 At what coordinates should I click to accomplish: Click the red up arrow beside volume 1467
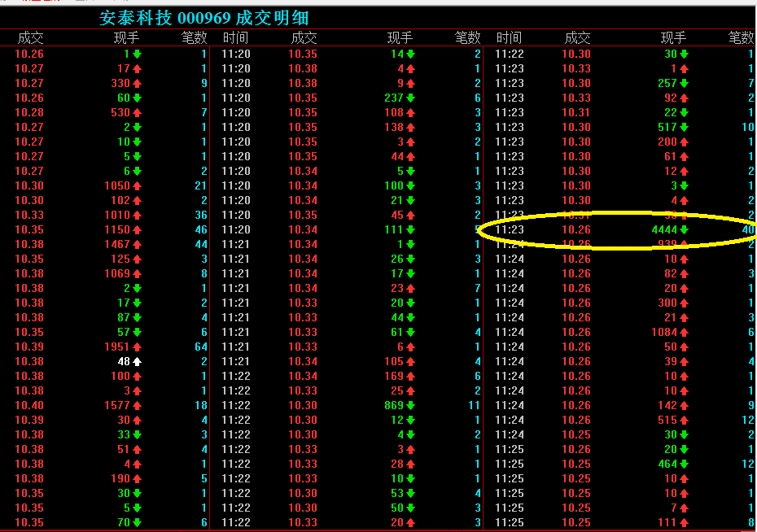[x=137, y=245]
